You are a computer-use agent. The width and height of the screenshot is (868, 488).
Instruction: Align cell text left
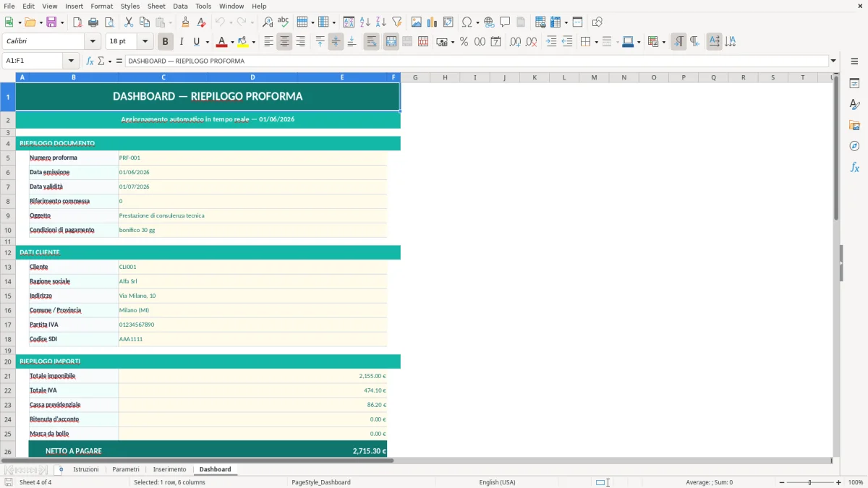coord(268,42)
